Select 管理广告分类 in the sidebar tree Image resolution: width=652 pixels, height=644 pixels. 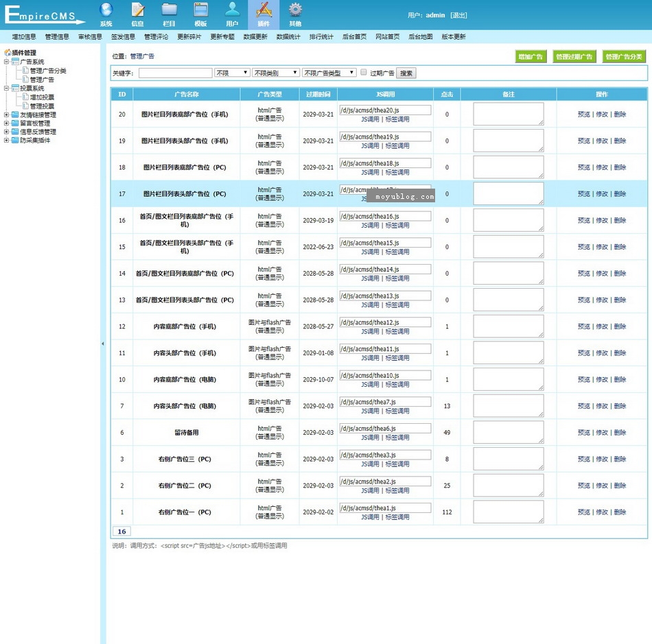pos(48,71)
